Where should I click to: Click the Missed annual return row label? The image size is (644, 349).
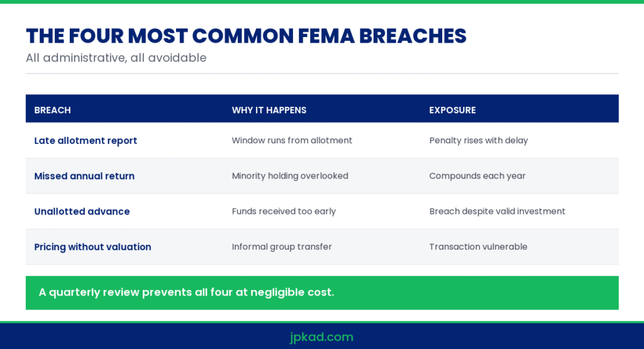84,175
